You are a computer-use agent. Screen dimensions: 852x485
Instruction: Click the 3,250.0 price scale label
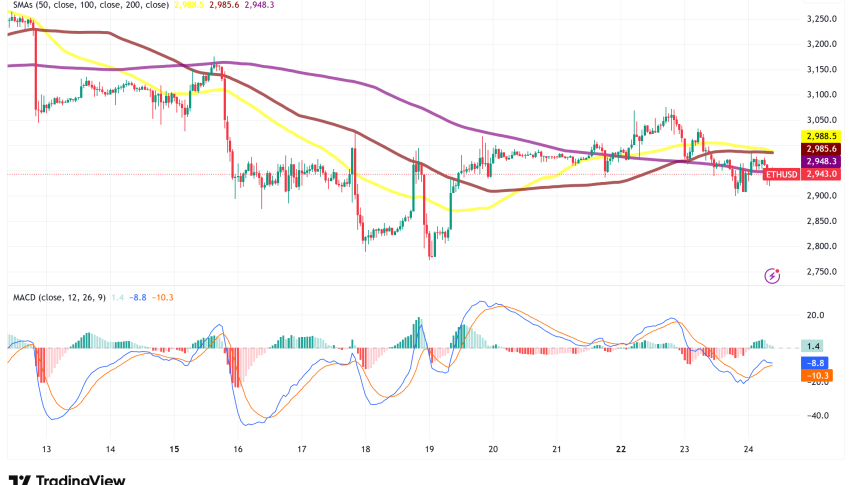(x=819, y=19)
